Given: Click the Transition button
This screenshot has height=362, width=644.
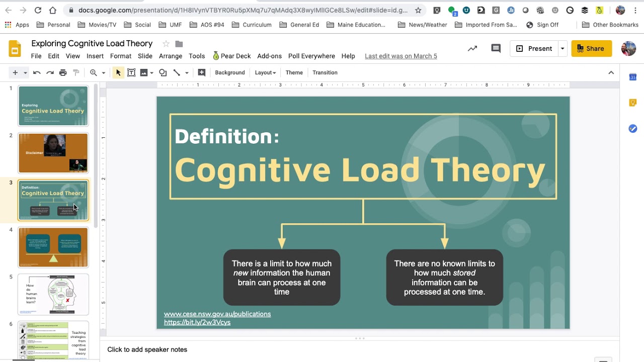Looking at the screenshot, I should pyautogui.click(x=325, y=72).
